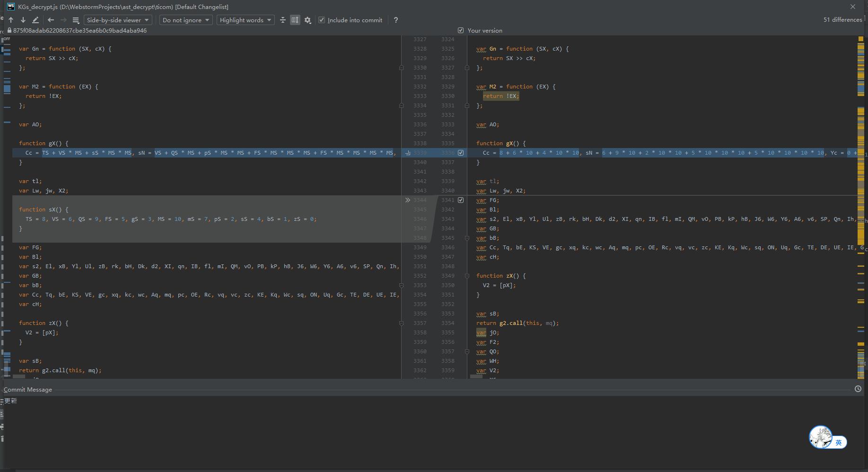Click revision hash 875f08adab62208637... label
This screenshot has height=472, width=868.
pos(80,30)
